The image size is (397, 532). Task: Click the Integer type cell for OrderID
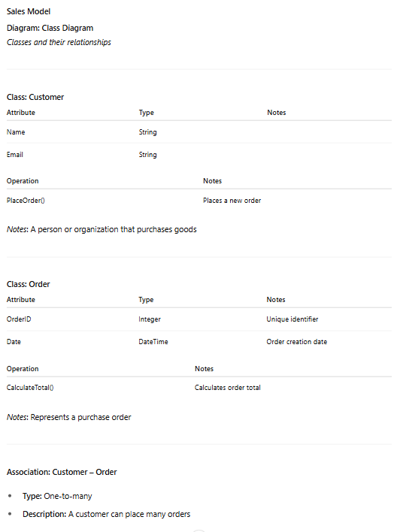click(150, 319)
